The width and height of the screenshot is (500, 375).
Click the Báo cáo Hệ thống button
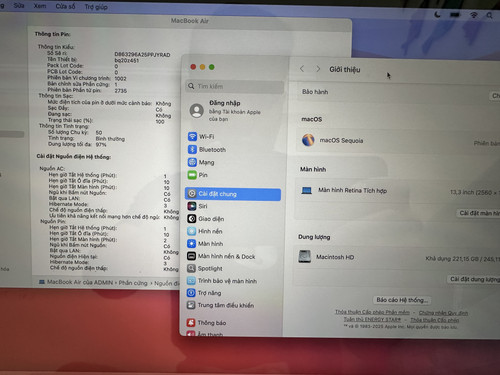point(402,300)
